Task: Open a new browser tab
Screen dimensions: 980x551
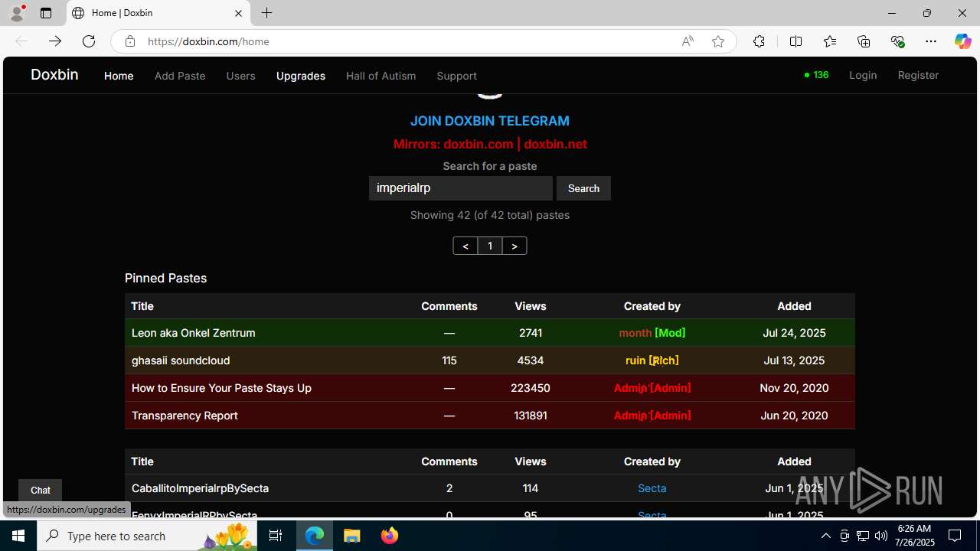Action: (x=266, y=13)
